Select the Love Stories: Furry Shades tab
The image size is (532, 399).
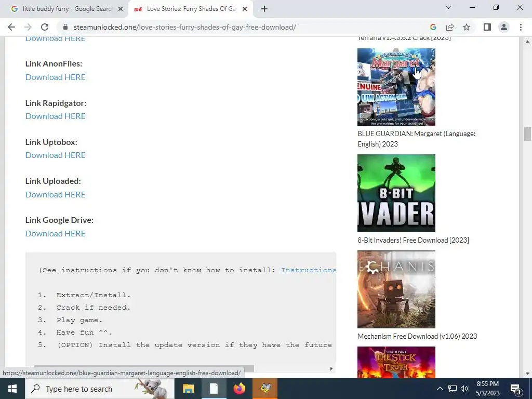pyautogui.click(x=191, y=9)
